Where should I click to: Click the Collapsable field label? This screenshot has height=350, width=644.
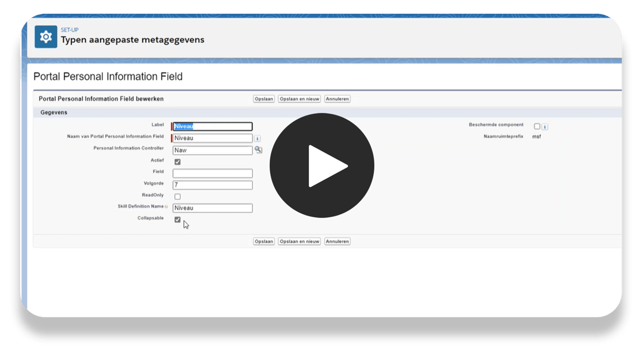tap(150, 218)
